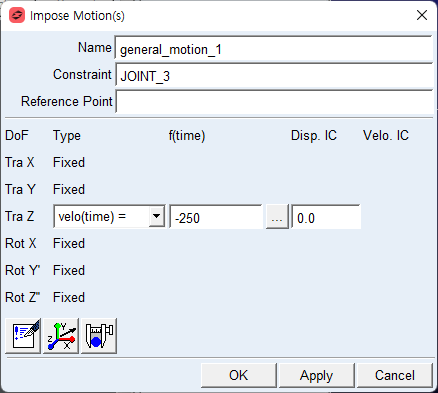Open the caliper measure icon

coord(99,336)
